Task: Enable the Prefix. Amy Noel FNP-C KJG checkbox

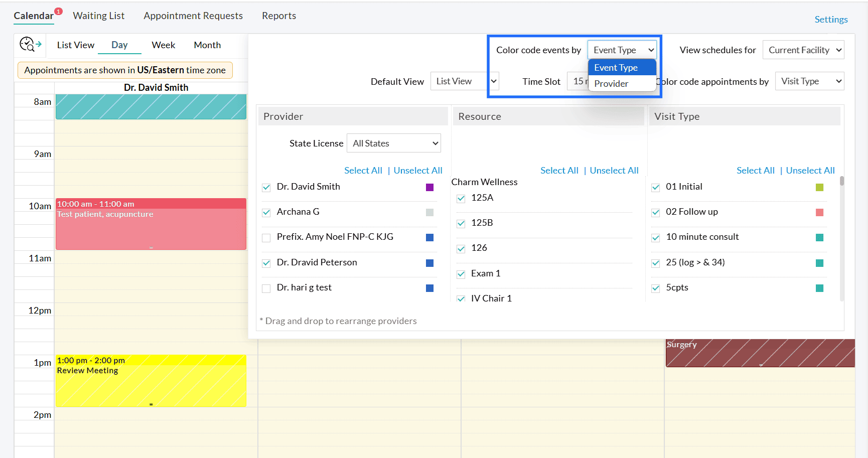Action: point(266,238)
